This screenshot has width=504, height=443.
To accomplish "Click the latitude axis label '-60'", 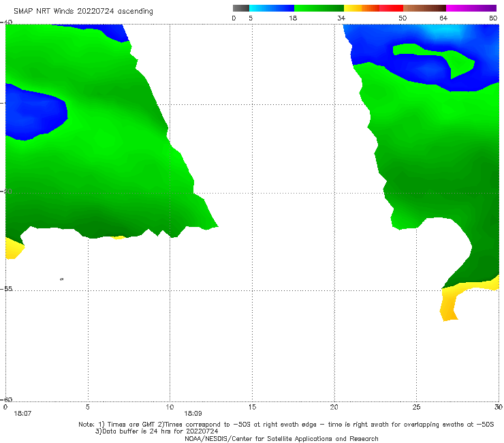I will [x=6, y=399].
